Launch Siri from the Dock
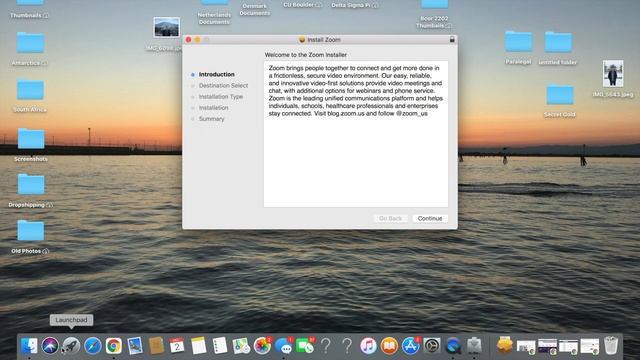The height and width of the screenshot is (360, 640). pos(50,346)
